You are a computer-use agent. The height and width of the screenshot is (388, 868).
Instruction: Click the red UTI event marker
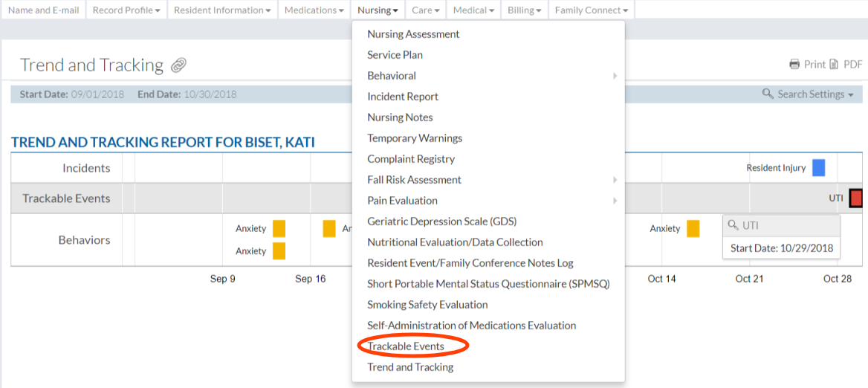[855, 198]
